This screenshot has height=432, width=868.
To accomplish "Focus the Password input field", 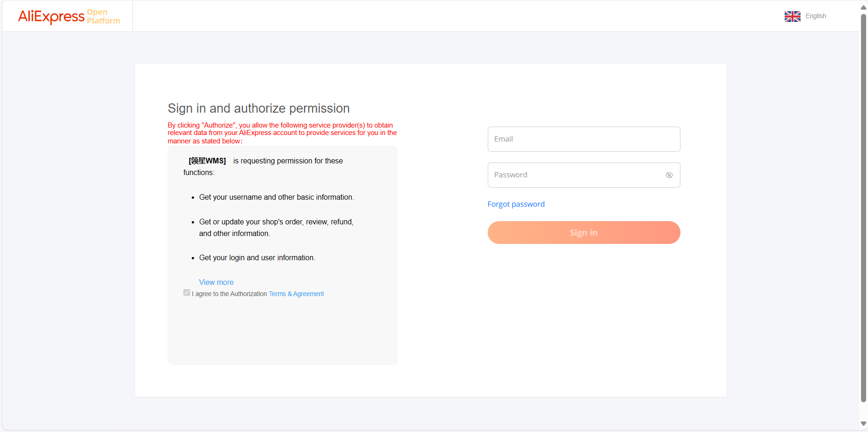I will tap(575, 175).
